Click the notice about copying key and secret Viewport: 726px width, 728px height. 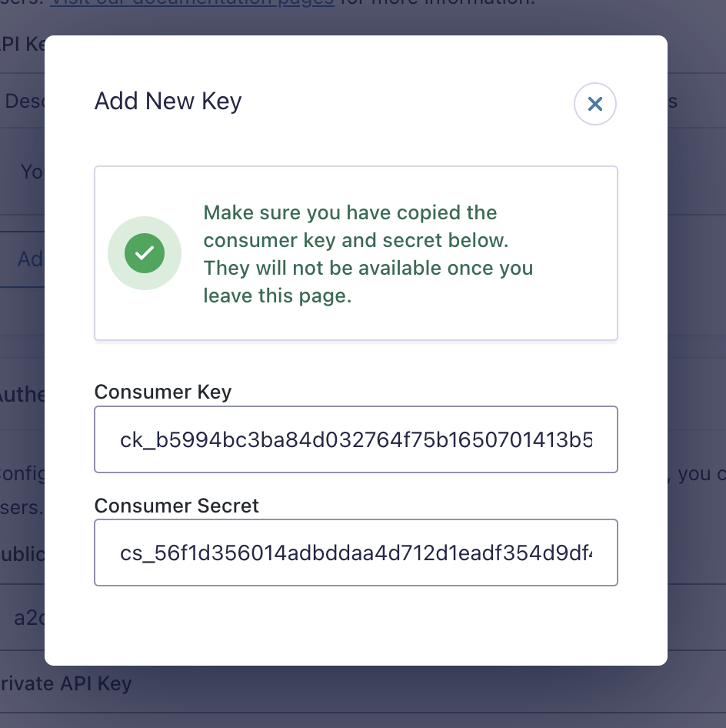pyautogui.click(x=368, y=254)
